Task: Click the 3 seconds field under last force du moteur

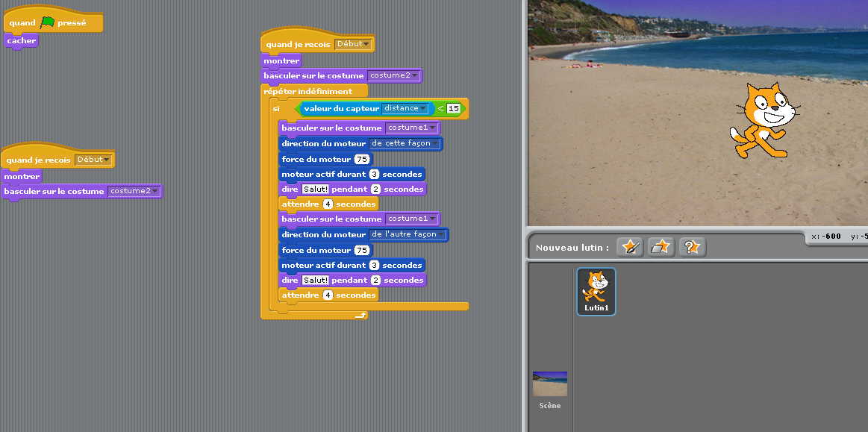Action: 374,266
